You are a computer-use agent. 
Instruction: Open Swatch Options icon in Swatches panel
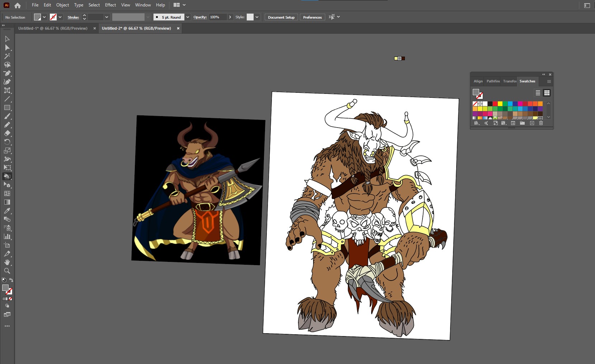513,123
